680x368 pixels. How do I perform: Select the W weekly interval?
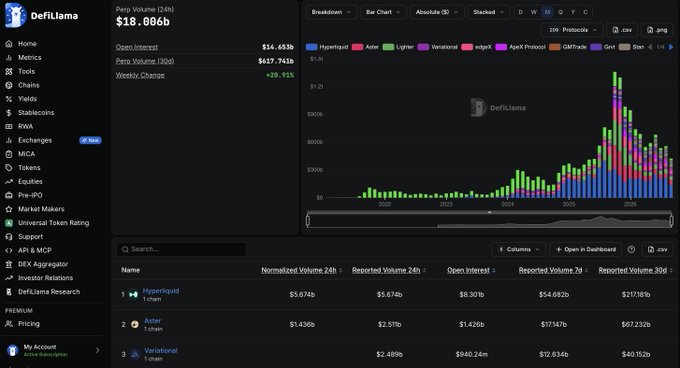pos(534,12)
